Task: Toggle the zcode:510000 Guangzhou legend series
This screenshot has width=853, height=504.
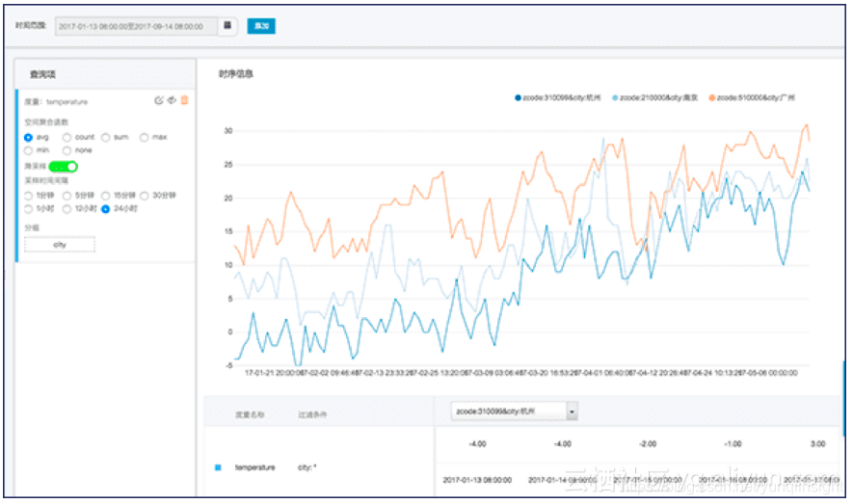Action: click(x=752, y=98)
